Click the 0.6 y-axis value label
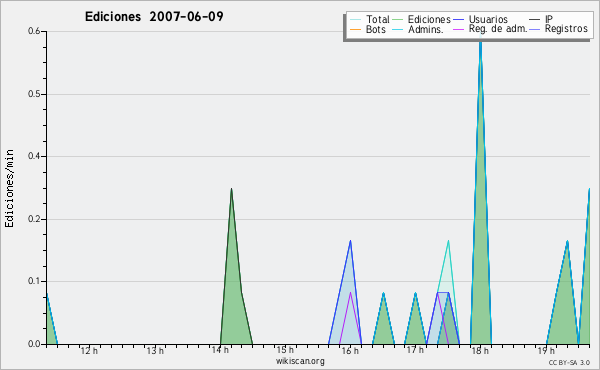Viewport: 600px width, 370px height. click(x=34, y=31)
